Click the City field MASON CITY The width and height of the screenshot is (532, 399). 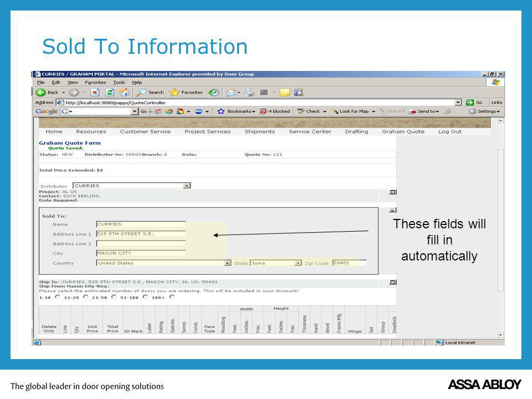141,253
